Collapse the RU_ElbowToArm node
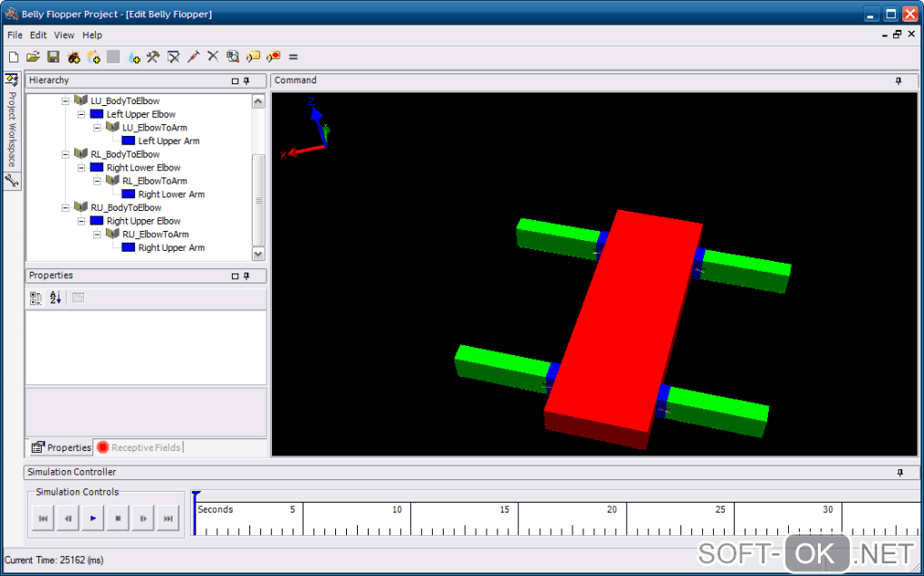The width and height of the screenshot is (924, 576). coord(97,235)
